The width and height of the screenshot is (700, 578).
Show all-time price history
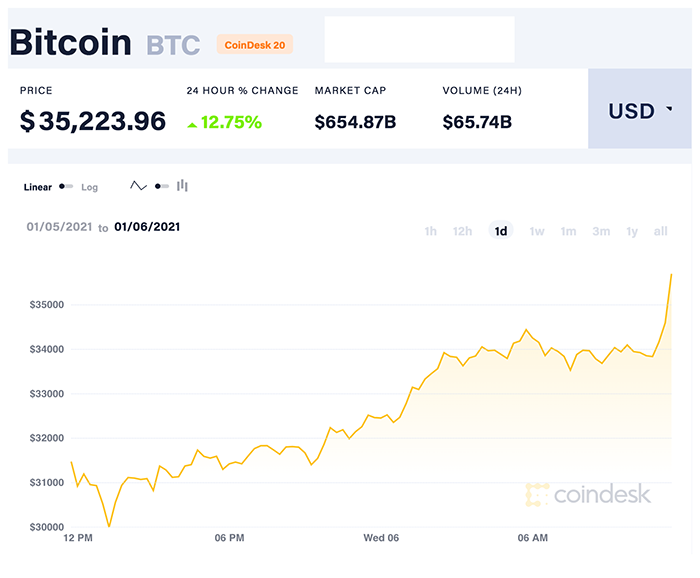pyautogui.click(x=660, y=231)
